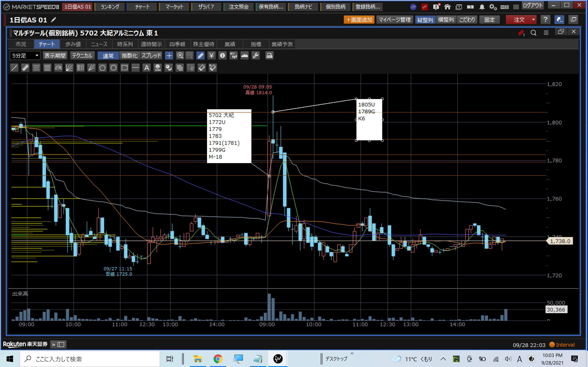Viewport: 588px width, 367px height.
Task: Open the 5分足 timeframe dropdown
Action: click(25, 56)
